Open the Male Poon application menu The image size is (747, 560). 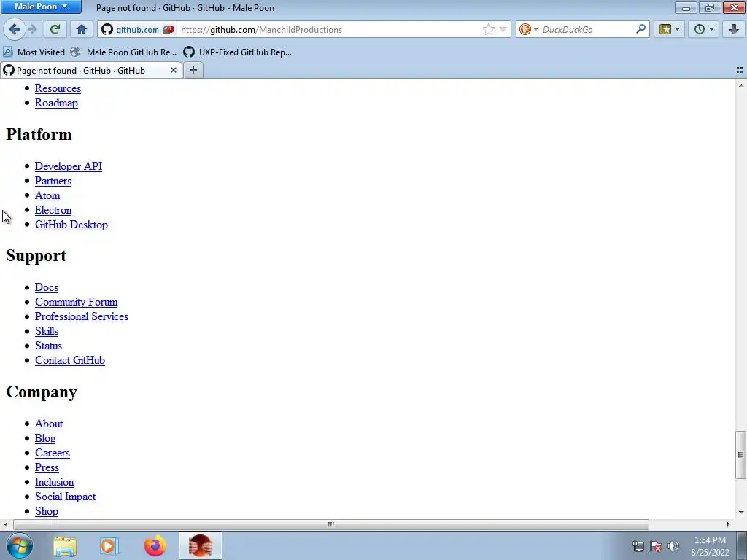(41, 7)
